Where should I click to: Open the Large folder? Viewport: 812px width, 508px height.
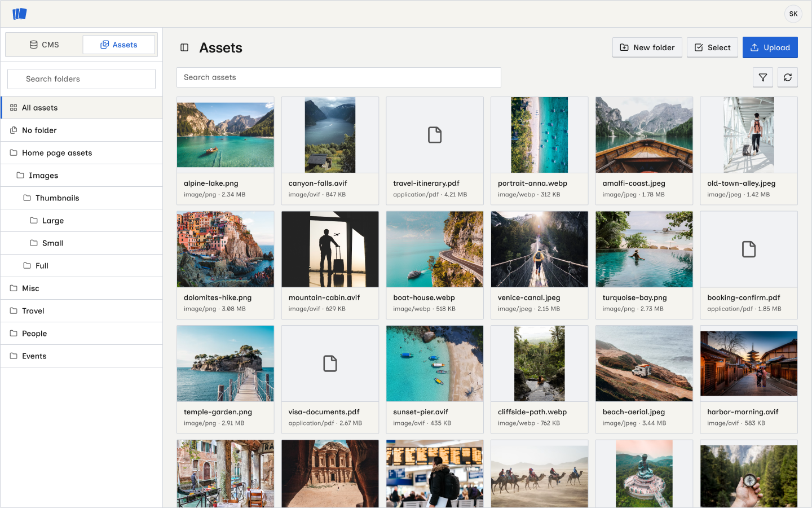[82, 220]
